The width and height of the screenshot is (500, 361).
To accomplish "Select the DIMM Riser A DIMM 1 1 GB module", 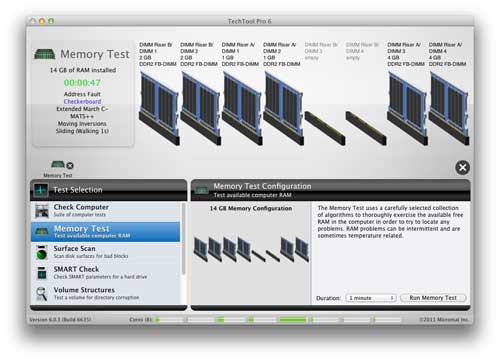I will 242,109.
